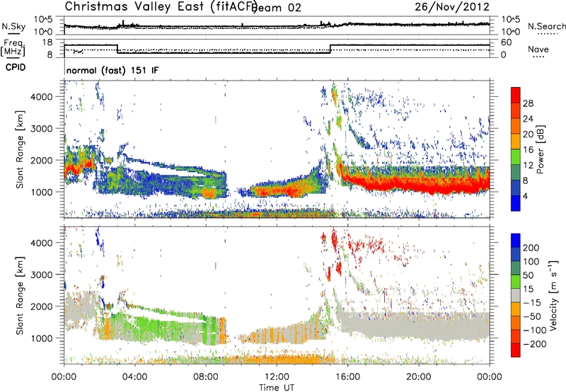Click the 20:00 time axis tick label
Viewport: 566px width, 392px height.
click(x=419, y=377)
